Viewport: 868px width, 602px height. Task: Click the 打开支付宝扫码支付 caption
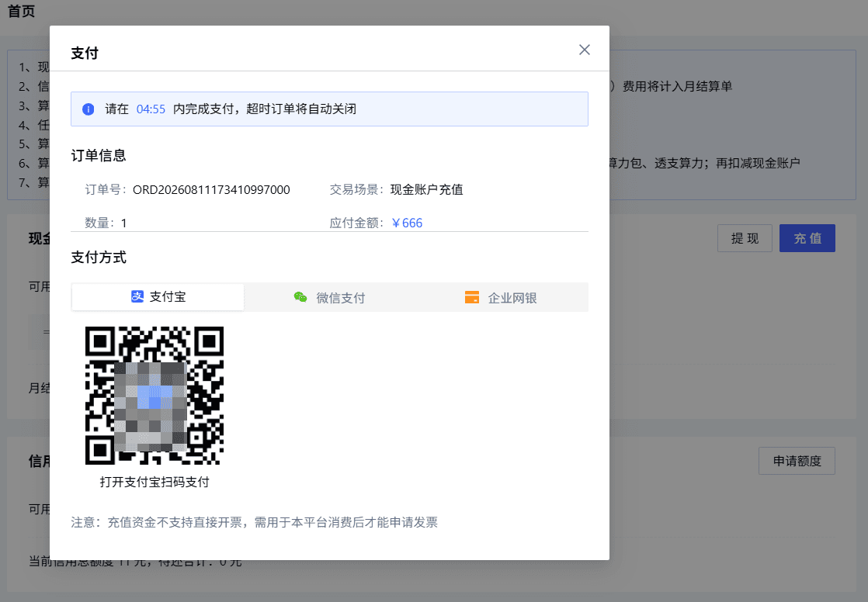click(155, 482)
